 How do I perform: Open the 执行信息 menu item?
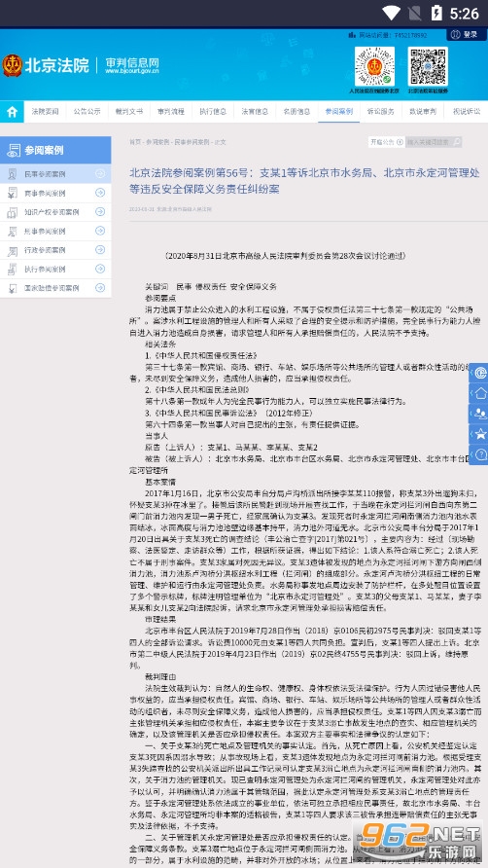(213, 111)
